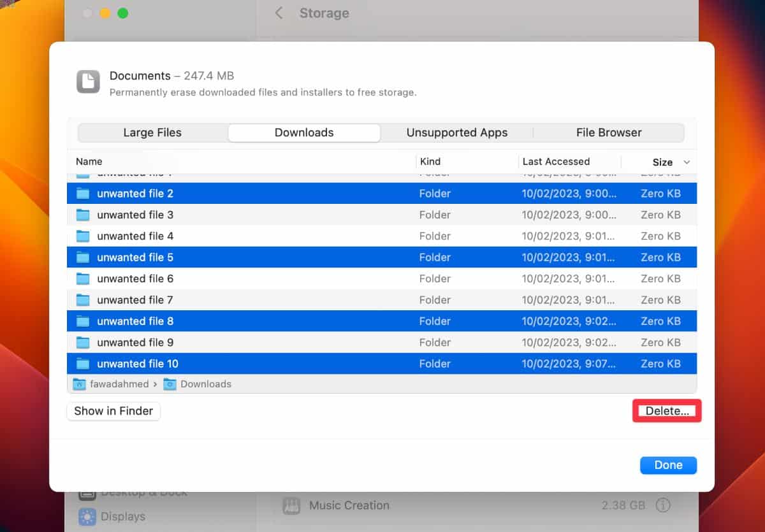Click the folder icon beside unwanted file 3
This screenshot has height=532, width=765.
(x=82, y=215)
